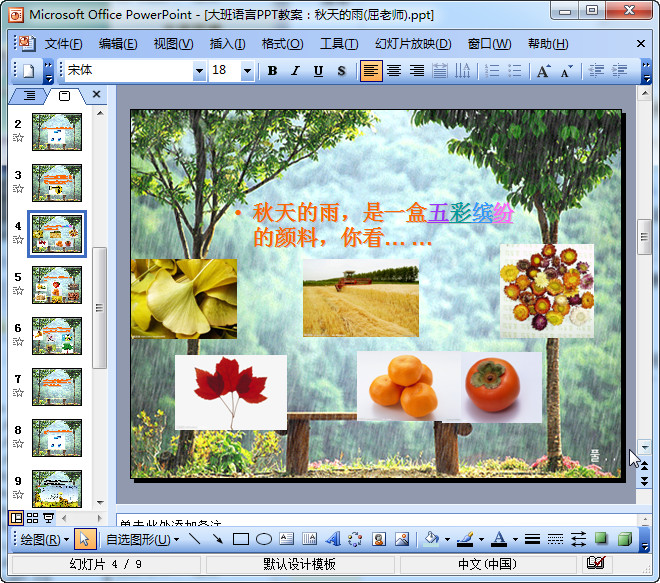
Task: Open the 编辑(E) menu
Action: point(118,43)
